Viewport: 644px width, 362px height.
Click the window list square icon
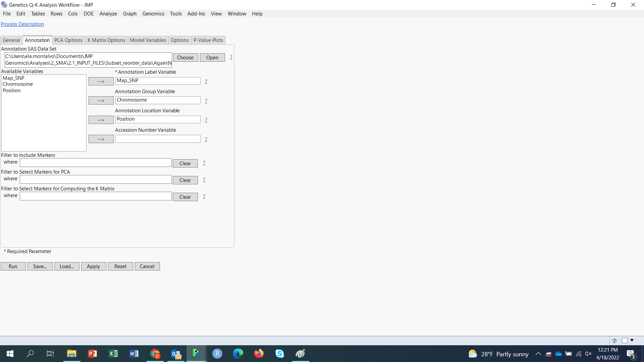point(625,341)
